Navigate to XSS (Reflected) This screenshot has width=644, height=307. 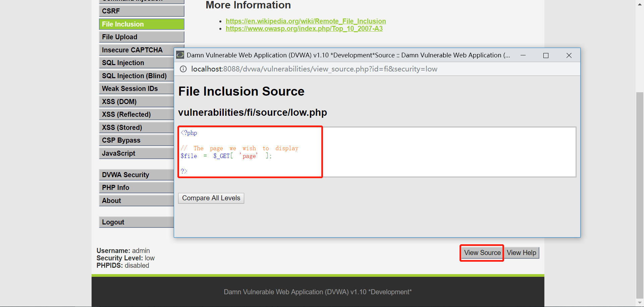tap(137, 114)
